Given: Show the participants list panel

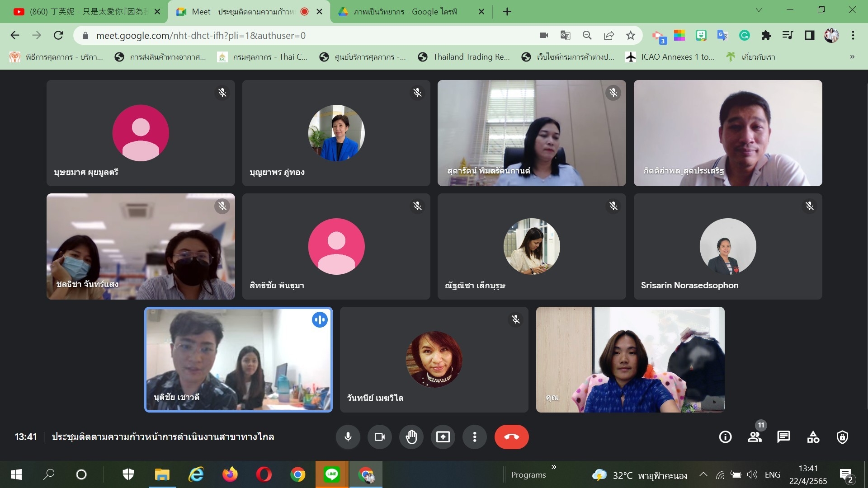Looking at the screenshot, I should click(755, 437).
